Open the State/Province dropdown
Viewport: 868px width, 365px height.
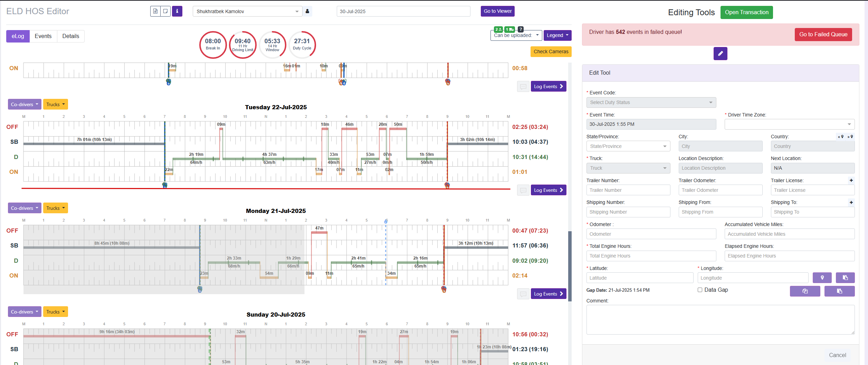point(628,146)
